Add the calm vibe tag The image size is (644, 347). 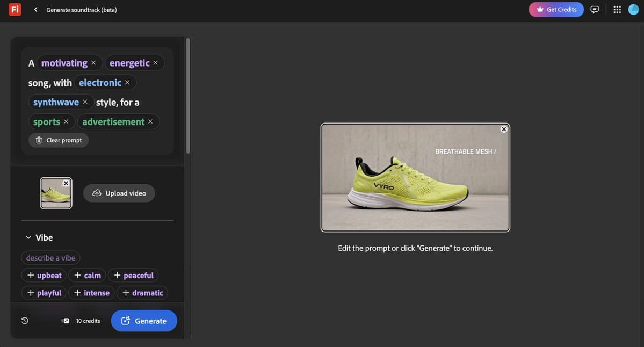[87, 276]
